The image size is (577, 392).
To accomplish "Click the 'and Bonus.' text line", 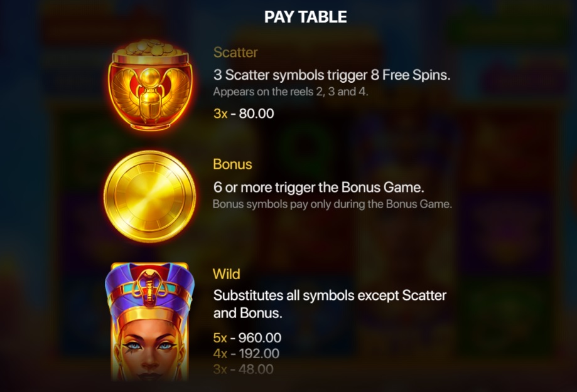I will pyautogui.click(x=247, y=313).
